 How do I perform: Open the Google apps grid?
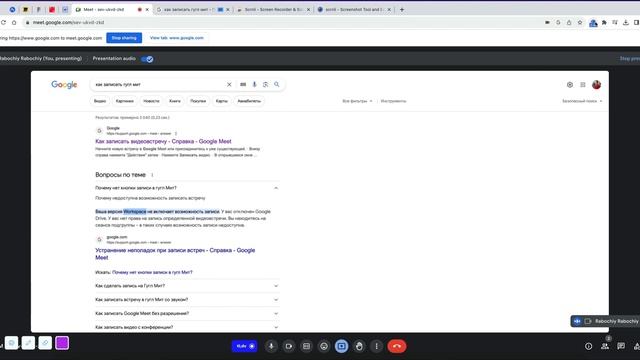583,85
